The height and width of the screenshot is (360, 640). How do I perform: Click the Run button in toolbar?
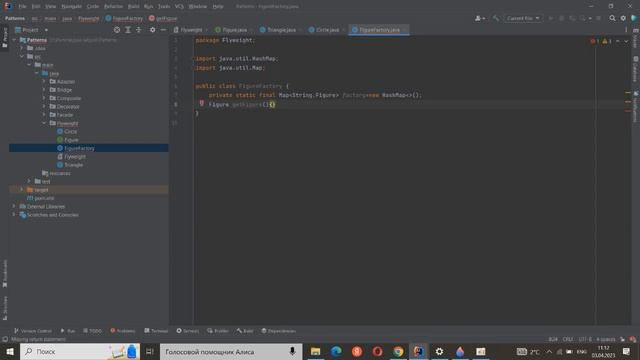point(551,18)
